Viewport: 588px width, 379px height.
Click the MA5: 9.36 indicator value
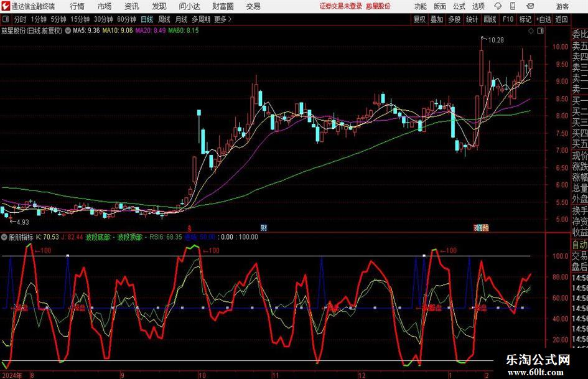pos(86,30)
